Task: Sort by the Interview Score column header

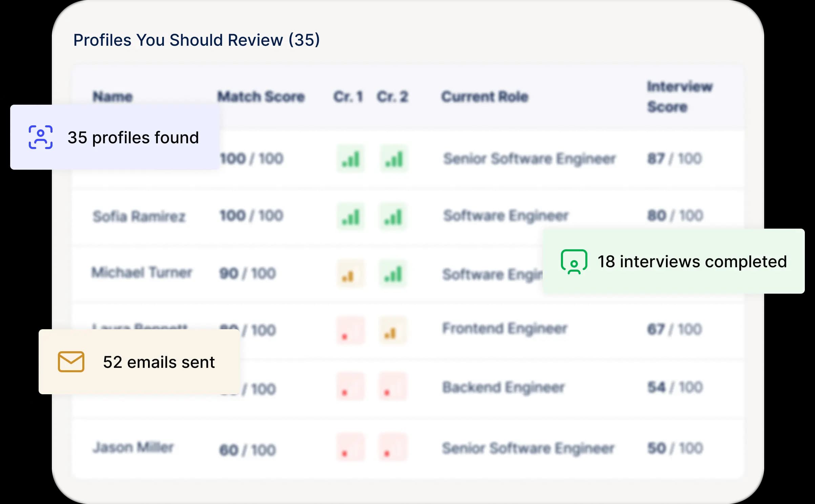Action: pos(680,97)
